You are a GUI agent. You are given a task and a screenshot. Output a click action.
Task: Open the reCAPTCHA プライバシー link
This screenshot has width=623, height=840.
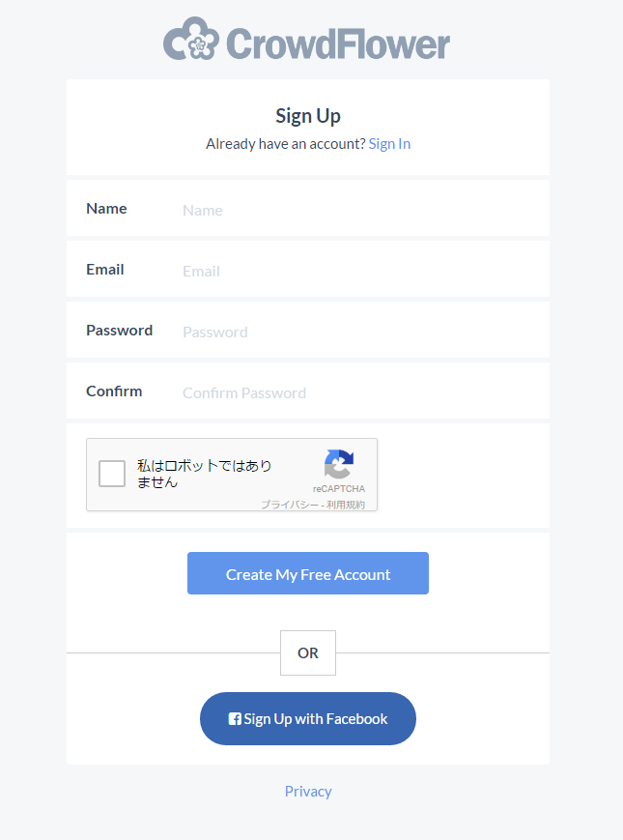[x=289, y=505]
